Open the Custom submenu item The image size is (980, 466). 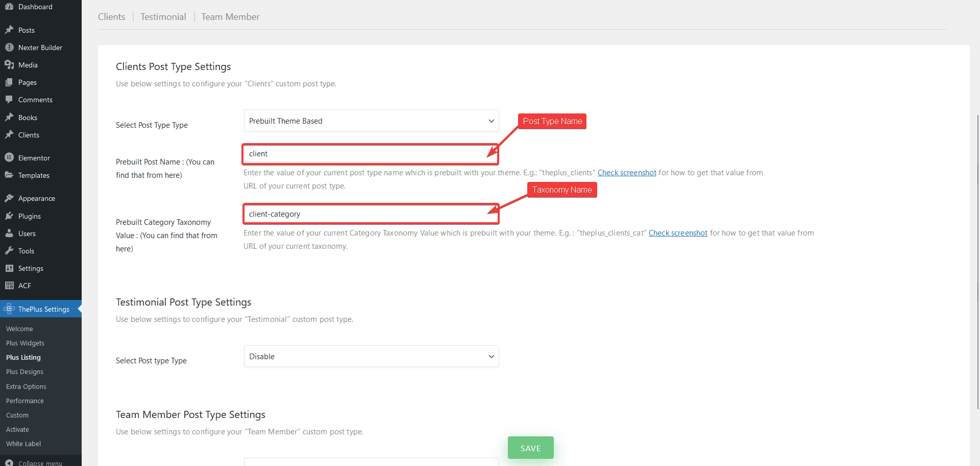pyautogui.click(x=17, y=415)
